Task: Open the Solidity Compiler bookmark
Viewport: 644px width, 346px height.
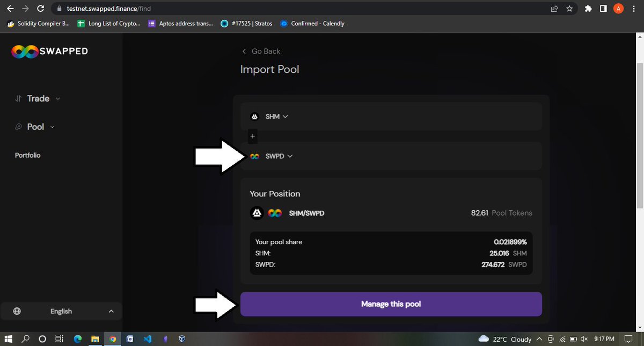Action: tap(39, 24)
